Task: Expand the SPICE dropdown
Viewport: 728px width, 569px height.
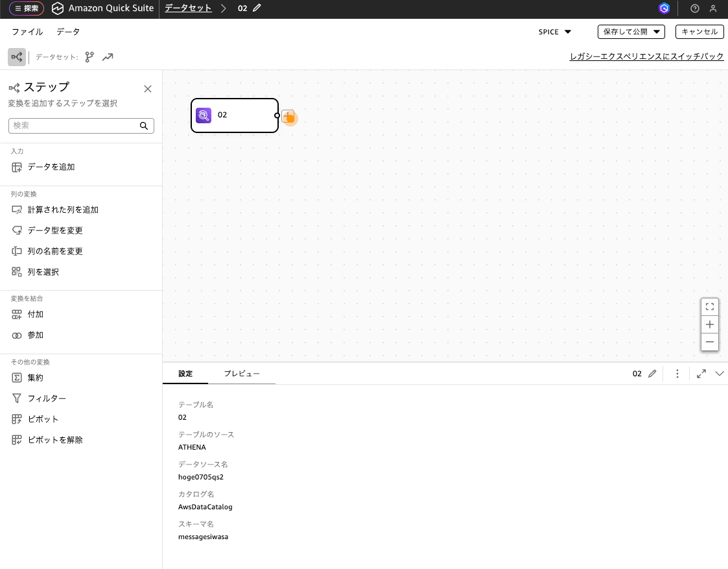Action: 555,32
